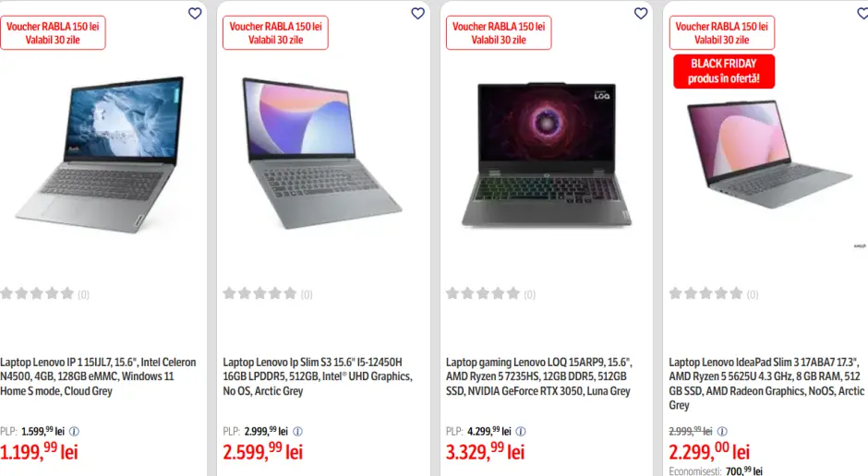Open Laptop gaming Lenovo LOQ 15ARP9 title

[539, 376]
